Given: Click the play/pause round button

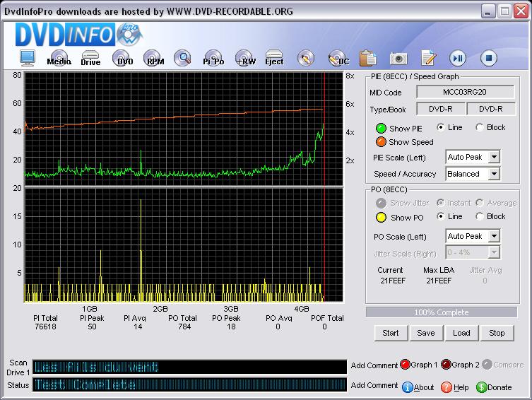Looking at the screenshot, I should pos(458,59).
